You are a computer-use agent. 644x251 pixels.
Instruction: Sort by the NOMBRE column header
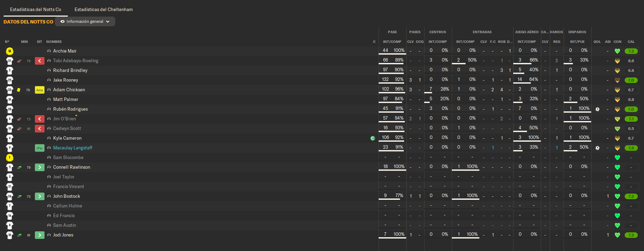pos(54,42)
